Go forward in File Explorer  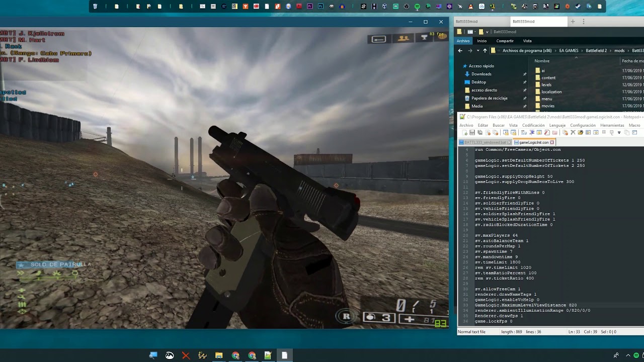470,50
